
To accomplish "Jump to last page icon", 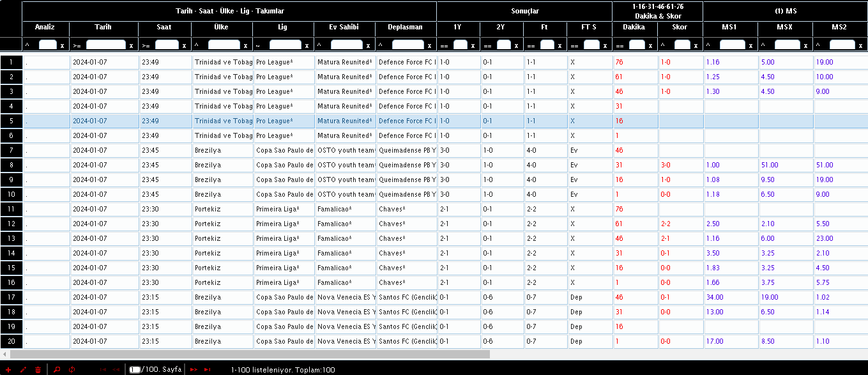I will pyautogui.click(x=208, y=369).
